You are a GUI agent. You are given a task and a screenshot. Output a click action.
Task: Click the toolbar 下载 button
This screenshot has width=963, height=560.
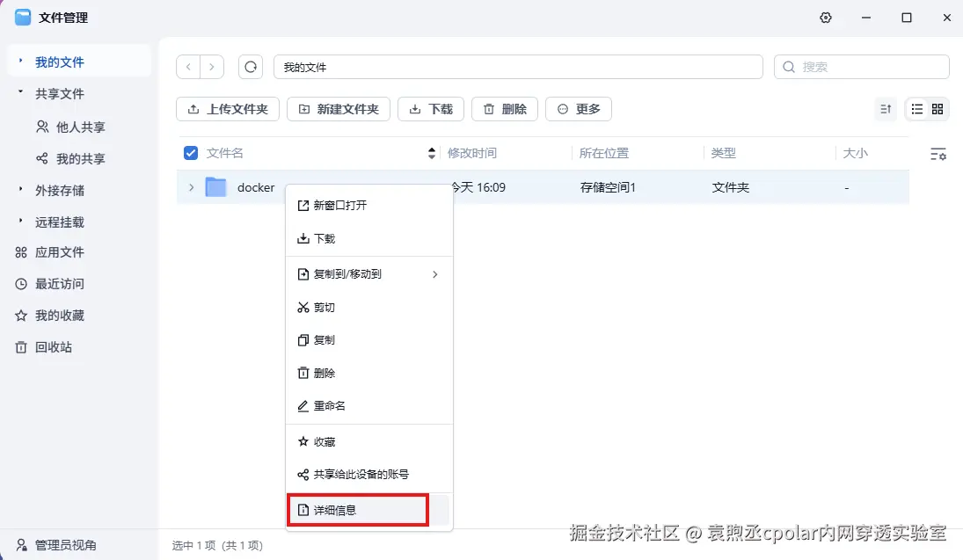tap(431, 109)
